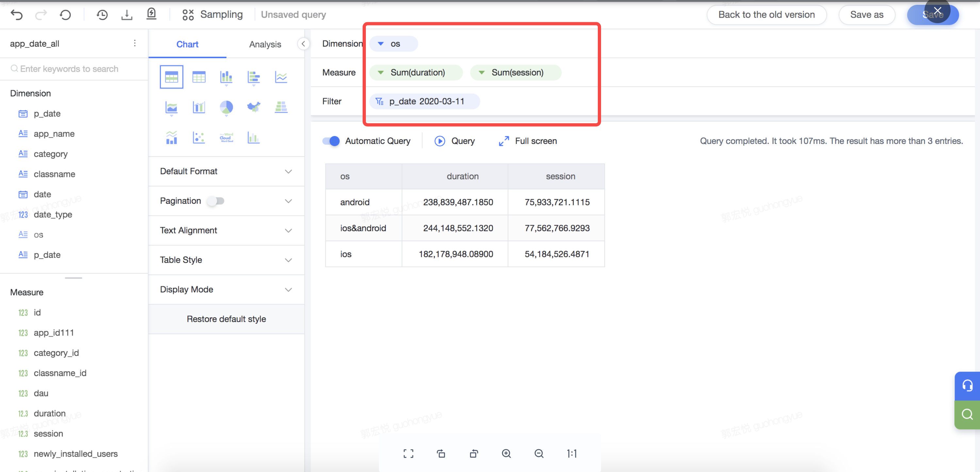Run the Query button
The image size is (980, 472).
pyautogui.click(x=455, y=141)
